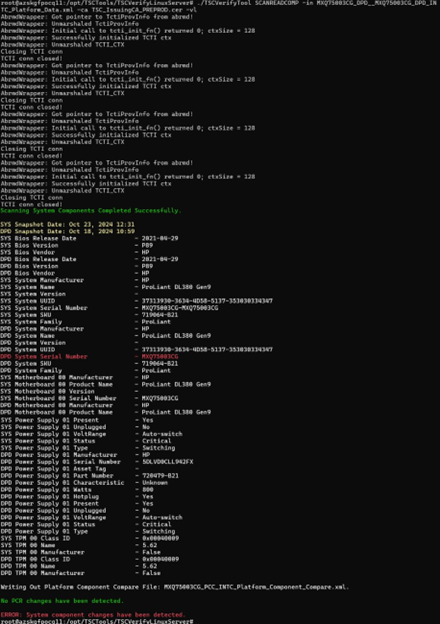This screenshot has height=624, width=440.
Task: Click the power supply serial 'SDLVD0CLL942FX'
Action: (x=167, y=462)
